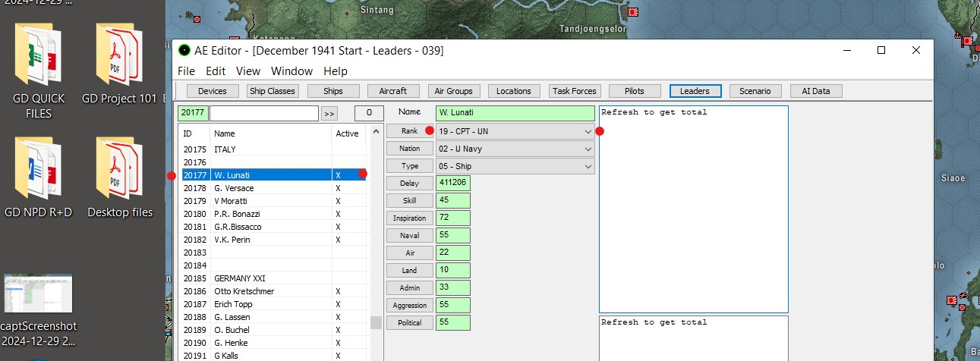The image size is (980, 361).
Task: Click the Political button
Action: pos(410,322)
